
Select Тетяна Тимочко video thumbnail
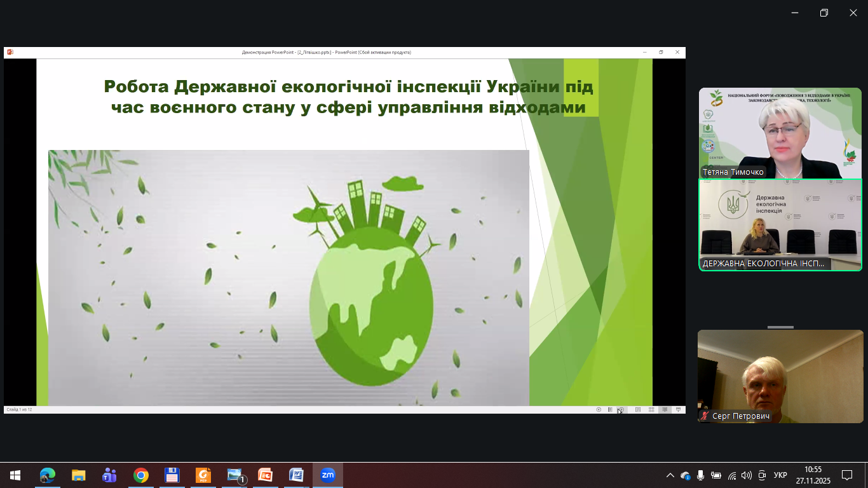tap(780, 133)
